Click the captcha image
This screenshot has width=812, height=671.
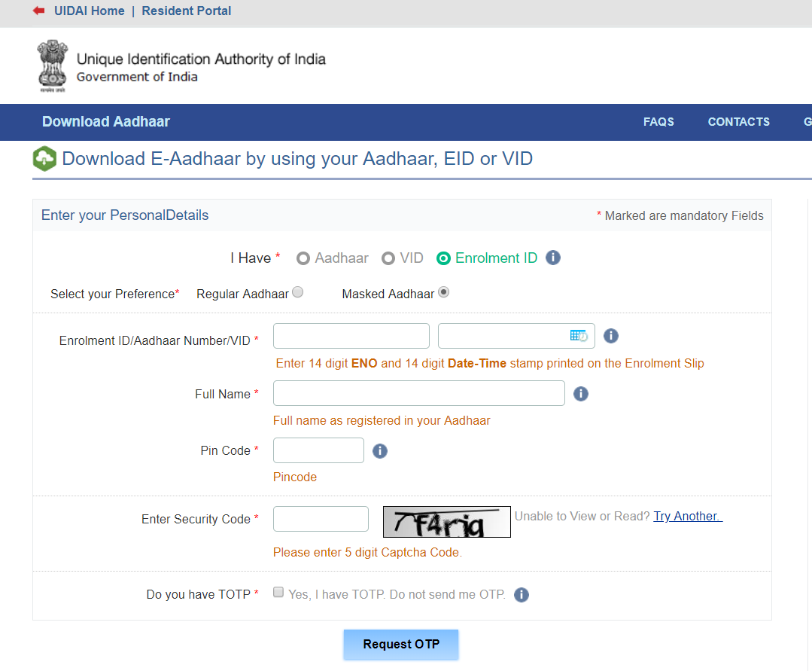coord(446,522)
